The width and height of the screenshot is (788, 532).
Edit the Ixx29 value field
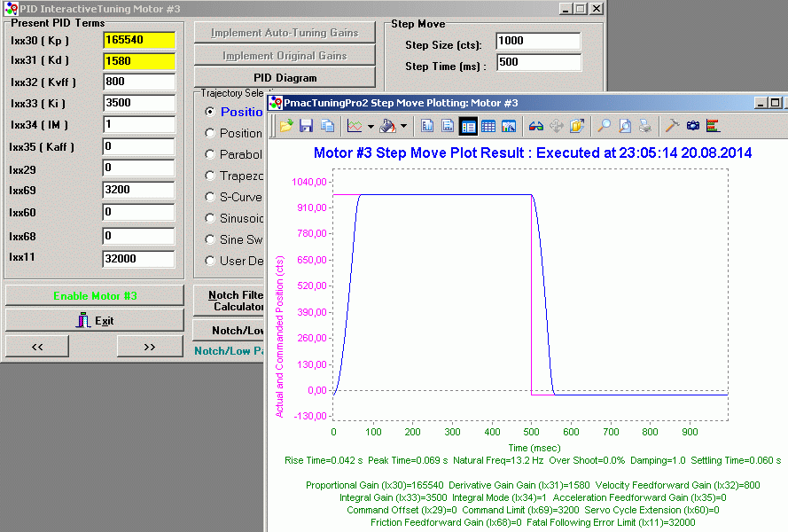(139, 168)
